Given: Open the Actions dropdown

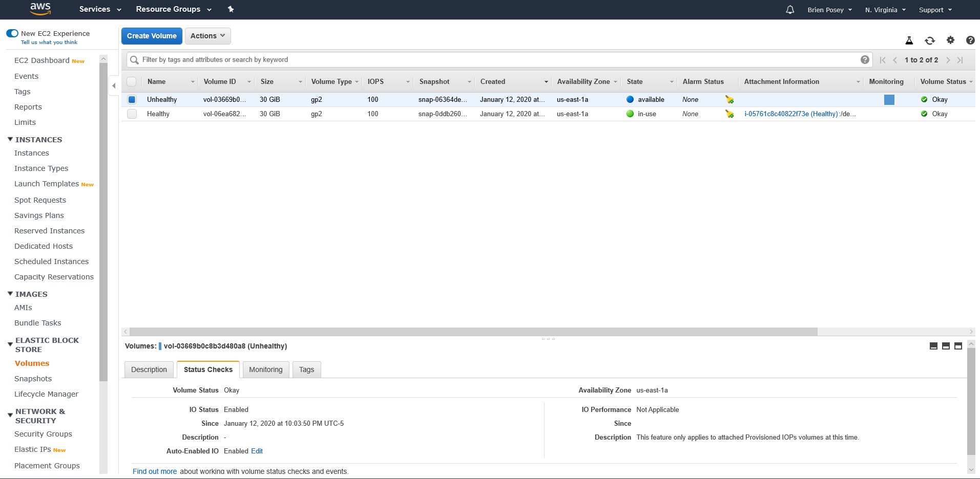Looking at the screenshot, I should pos(208,36).
